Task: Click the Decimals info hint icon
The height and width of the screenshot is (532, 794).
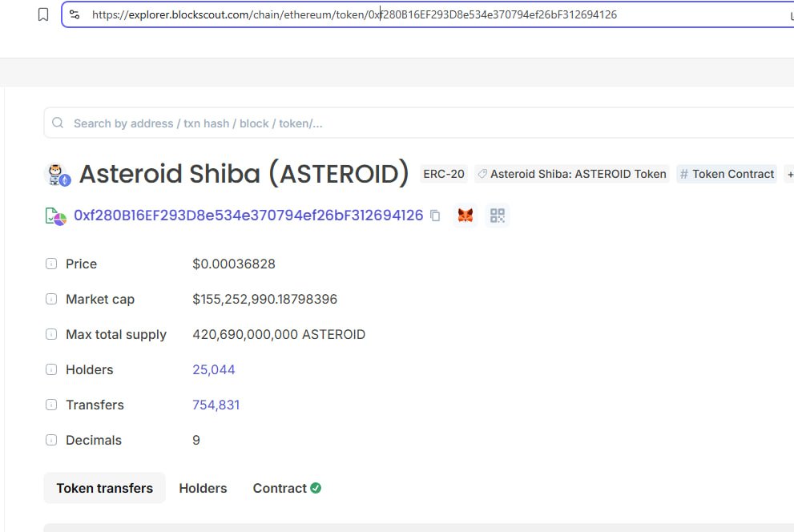Action: pos(51,440)
